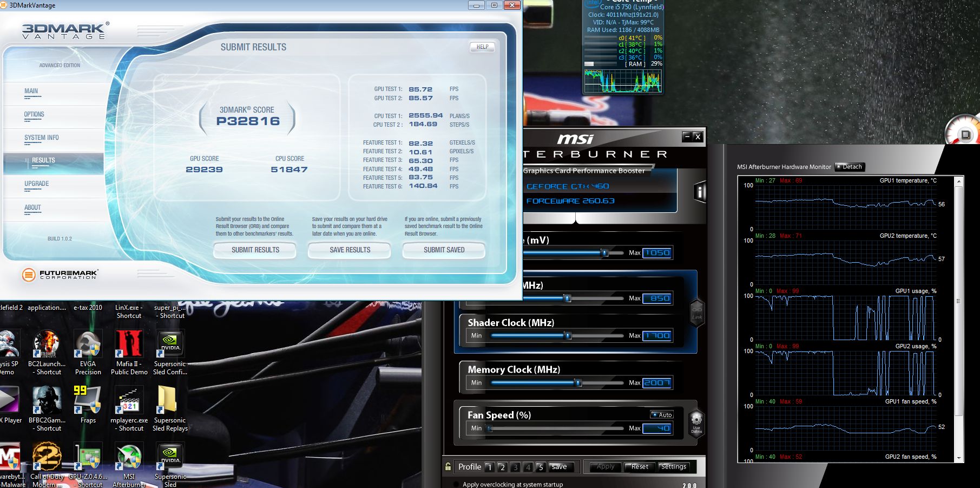980x488 pixels.
Task: Click the hardware monitor scrollbar up arrow
Action: coord(959,181)
